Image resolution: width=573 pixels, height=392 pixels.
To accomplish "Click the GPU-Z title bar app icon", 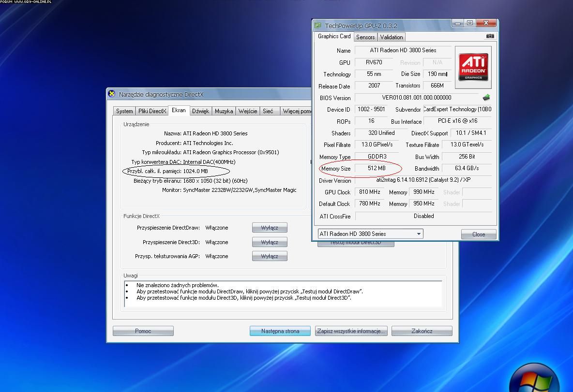I will point(318,26).
